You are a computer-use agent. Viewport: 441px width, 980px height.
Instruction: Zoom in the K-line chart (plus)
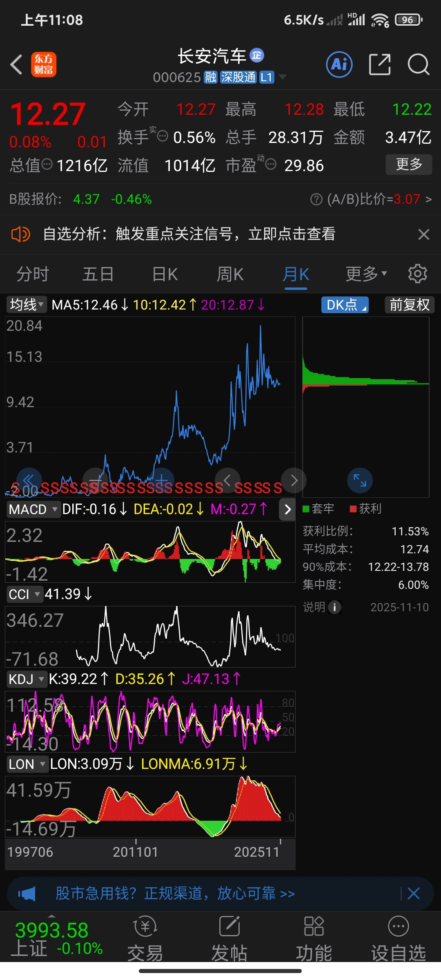coord(161,480)
